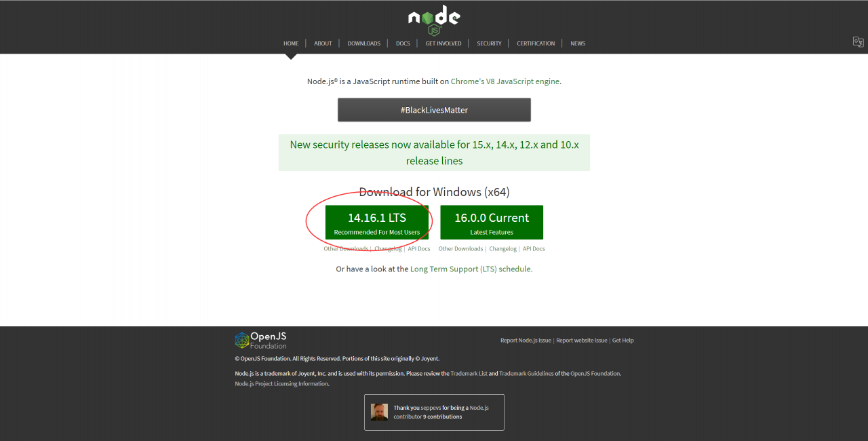
Task: Open API Docs under the LTS button
Action: [419, 249]
